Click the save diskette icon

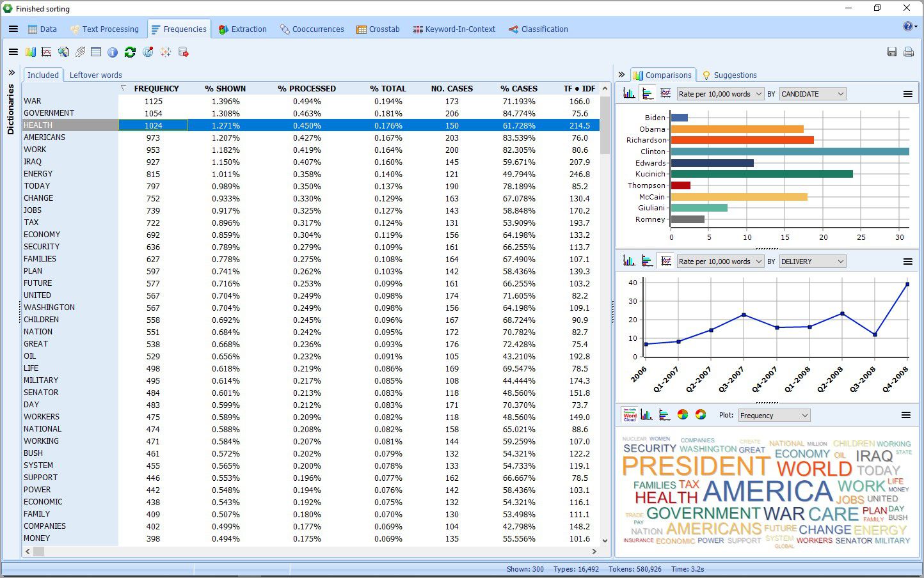point(891,52)
